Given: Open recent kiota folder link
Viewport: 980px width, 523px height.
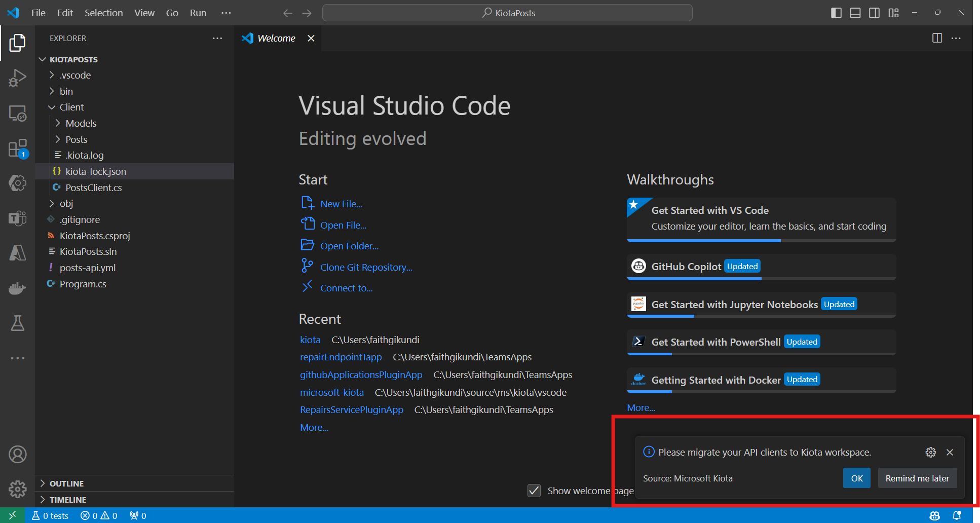Looking at the screenshot, I should pos(310,340).
